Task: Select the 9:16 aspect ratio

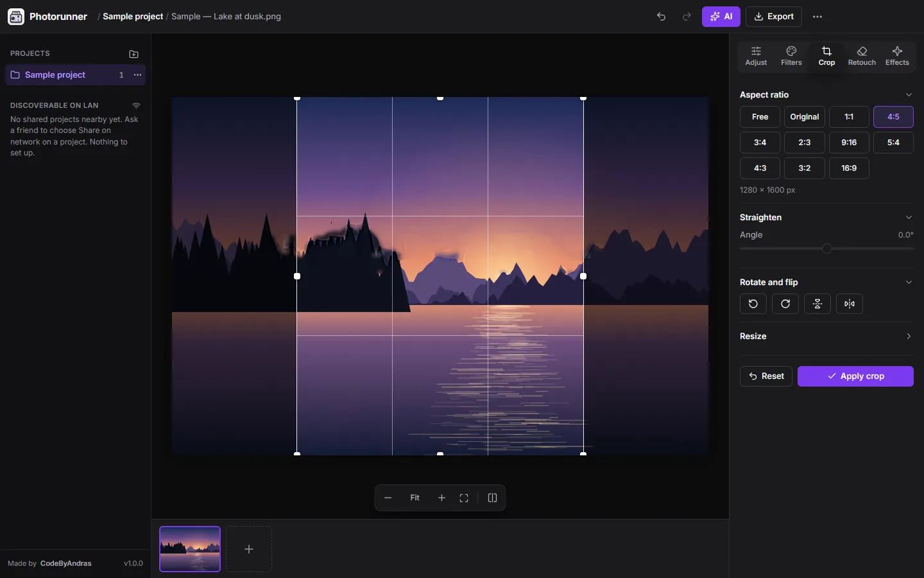Action: pyautogui.click(x=849, y=143)
